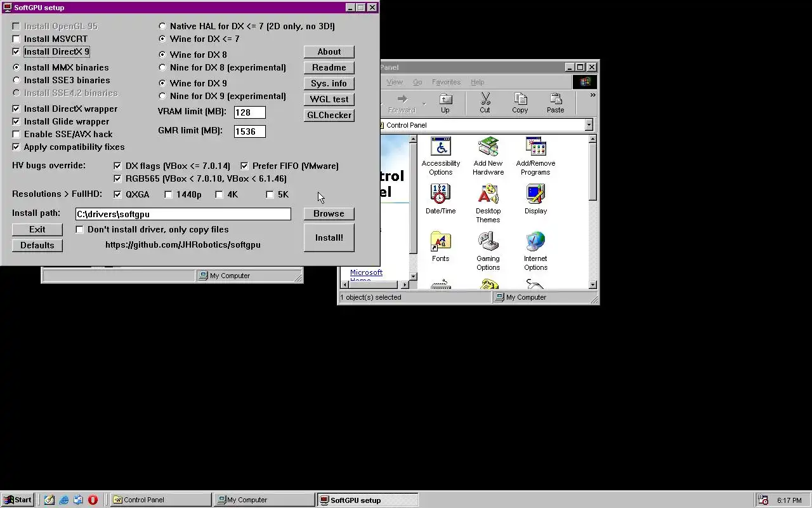Toggle Prefer FIFO (VMware) checkbox
Viewport: 812px width, 508px height.
coord(244,166)
